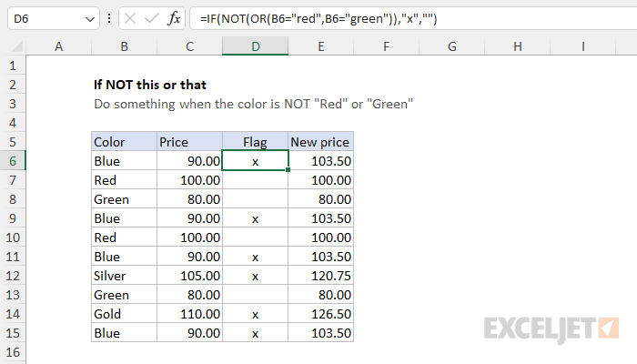Expand the Name Box dropdown arrow
The height and width of the screenshot is (364, 637).
pyautogui.click(x=90, y=19)
